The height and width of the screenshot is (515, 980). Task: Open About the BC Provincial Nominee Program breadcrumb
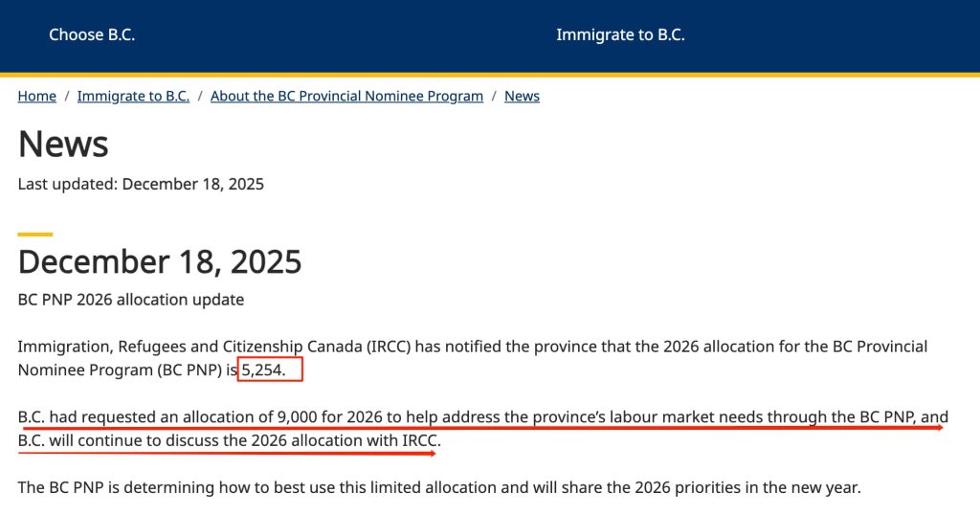[x=346, y=96]
